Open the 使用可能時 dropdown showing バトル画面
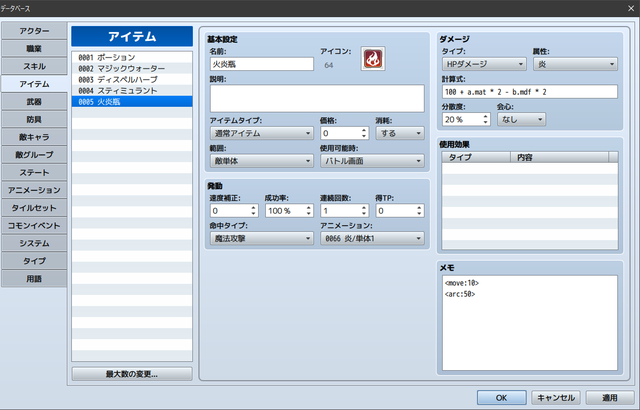The width and height of the screenshot is (640, 410). coord(372,161)
